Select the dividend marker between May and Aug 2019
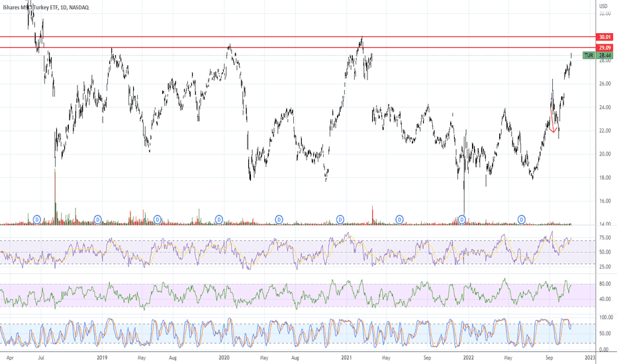The width and height of the screenshot is (617, 364). click(x=158, y=219)
